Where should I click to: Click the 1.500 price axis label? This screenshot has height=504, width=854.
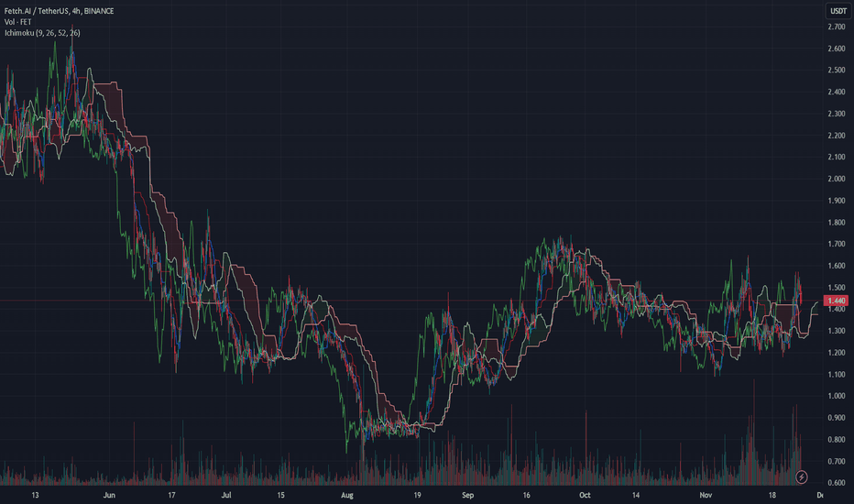point(837,288)
